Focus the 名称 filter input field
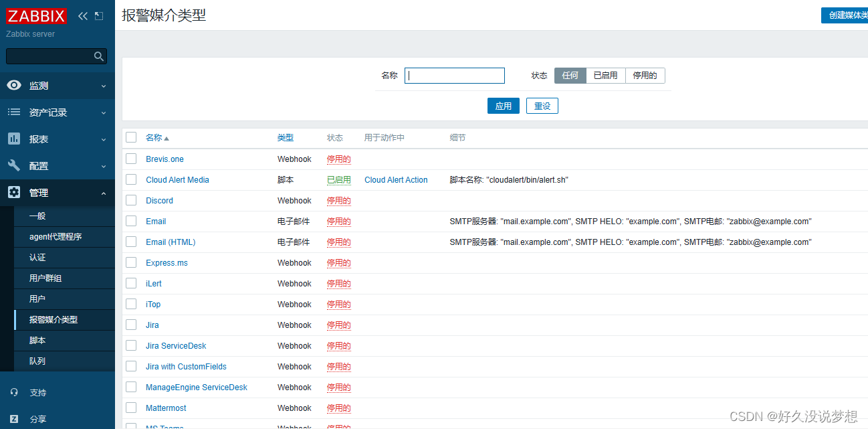 pos(455,76)
